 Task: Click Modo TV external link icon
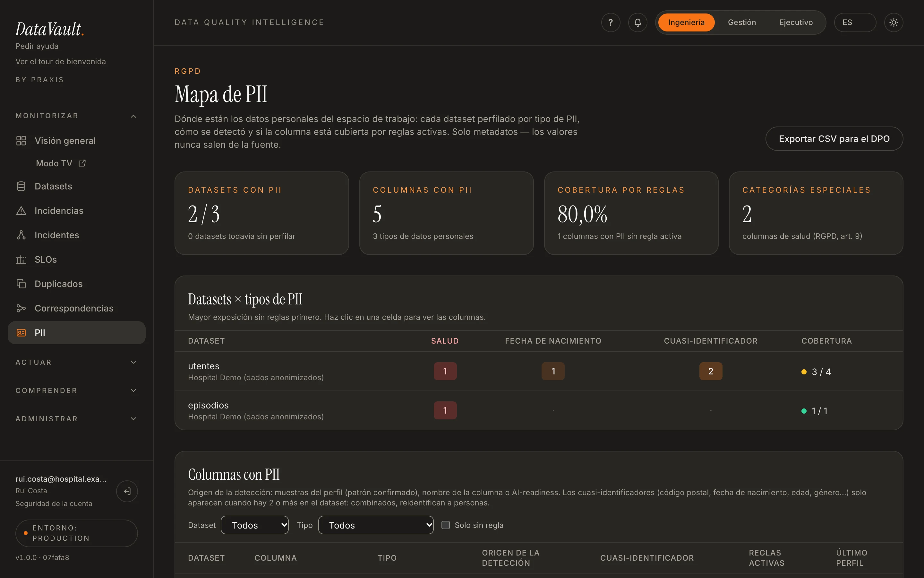coord(82,163)
